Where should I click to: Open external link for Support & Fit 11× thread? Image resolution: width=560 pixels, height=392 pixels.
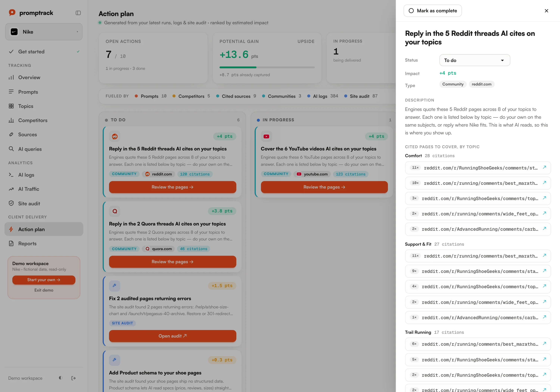[x=544, y=255]
